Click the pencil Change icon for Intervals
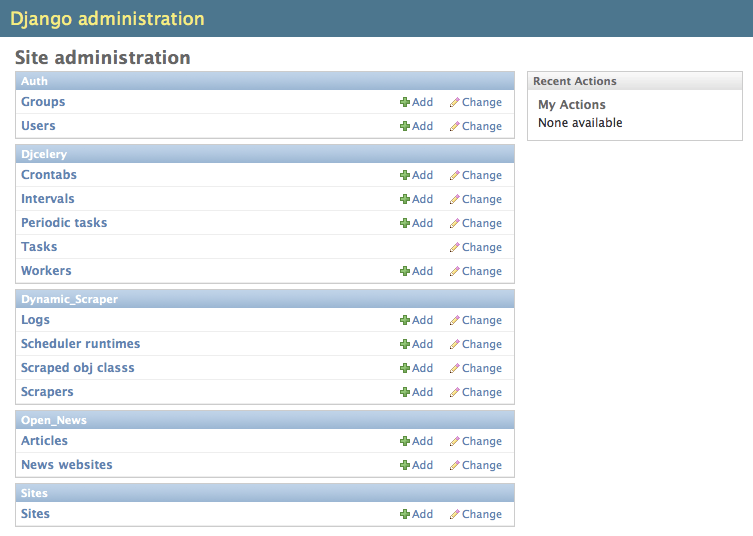The width and height of the screenshot is (753, 536). pyautogui.click(x=454, y=199)
